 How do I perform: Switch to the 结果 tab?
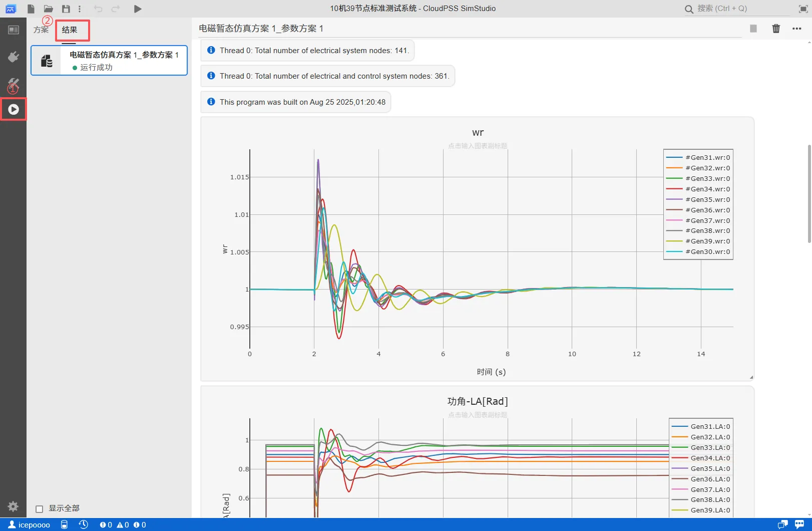point(70,30)
